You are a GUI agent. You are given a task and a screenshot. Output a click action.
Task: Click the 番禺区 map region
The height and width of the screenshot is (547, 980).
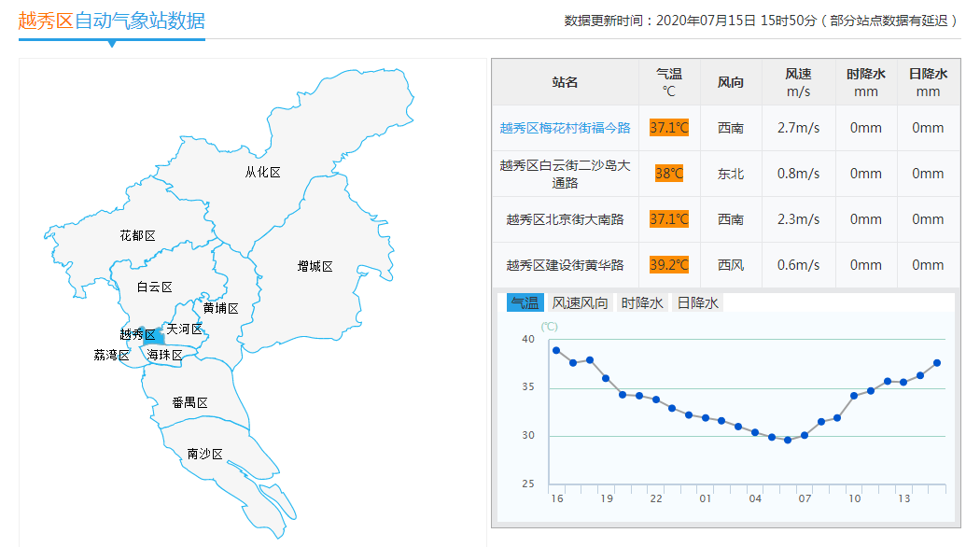click(x=189, y=402)
